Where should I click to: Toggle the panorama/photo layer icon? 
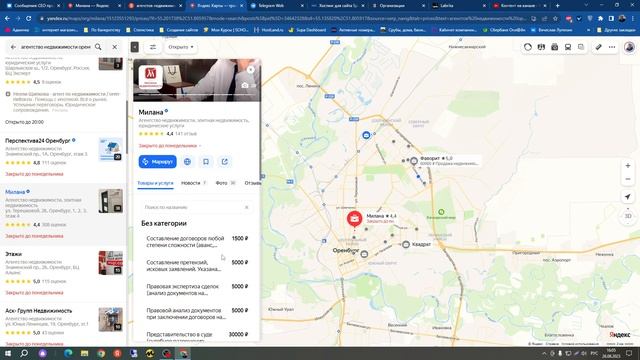tap(555, 47)
